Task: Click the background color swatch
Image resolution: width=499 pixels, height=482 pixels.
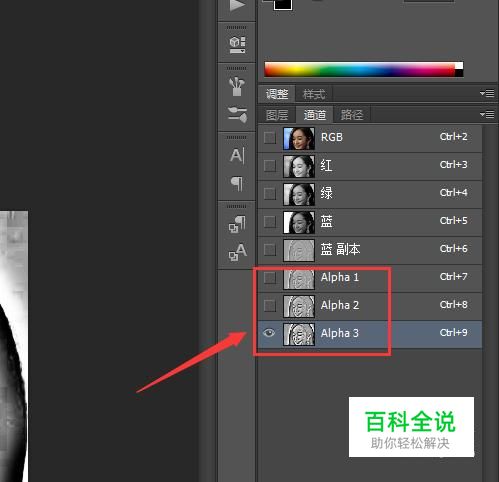Action: [283, 4]
